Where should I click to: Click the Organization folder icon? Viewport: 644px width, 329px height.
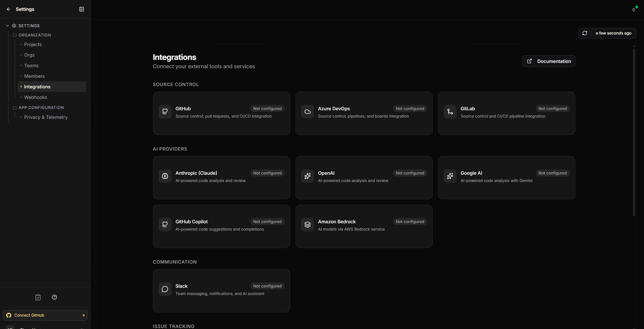point(15,35)
